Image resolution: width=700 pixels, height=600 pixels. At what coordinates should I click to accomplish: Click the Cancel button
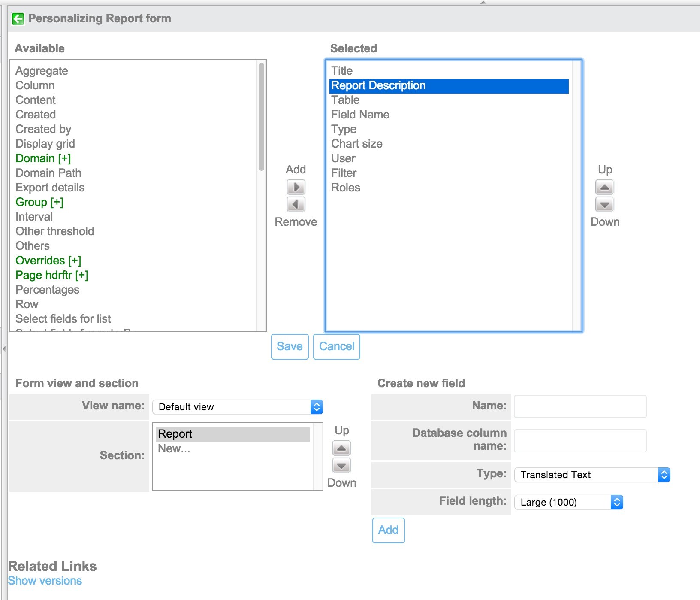[x=337, y=347]
